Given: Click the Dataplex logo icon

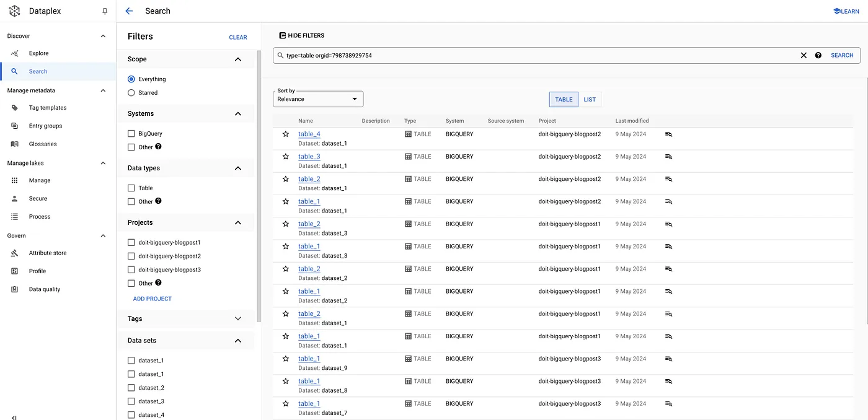Looking at the screenshot, I should [14, 11].
